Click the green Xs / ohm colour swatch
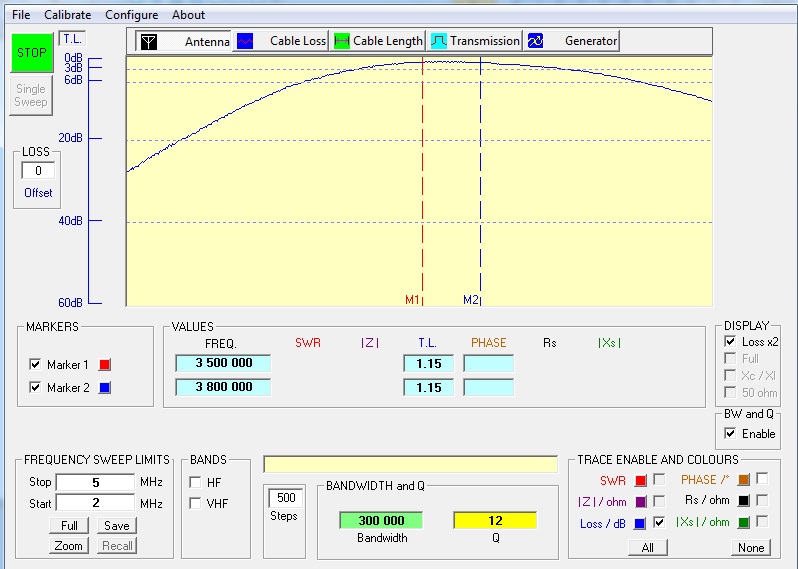 pyautogui.click(x=745, y=522)
